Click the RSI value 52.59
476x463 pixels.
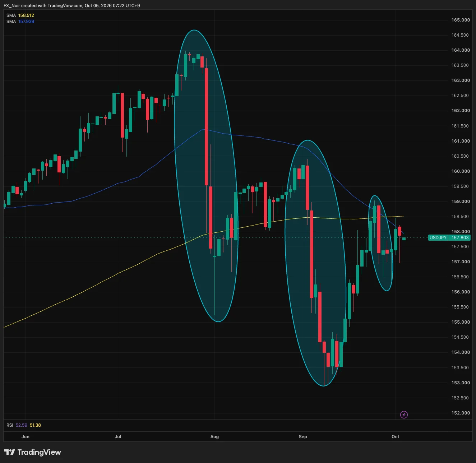[22, 425]
